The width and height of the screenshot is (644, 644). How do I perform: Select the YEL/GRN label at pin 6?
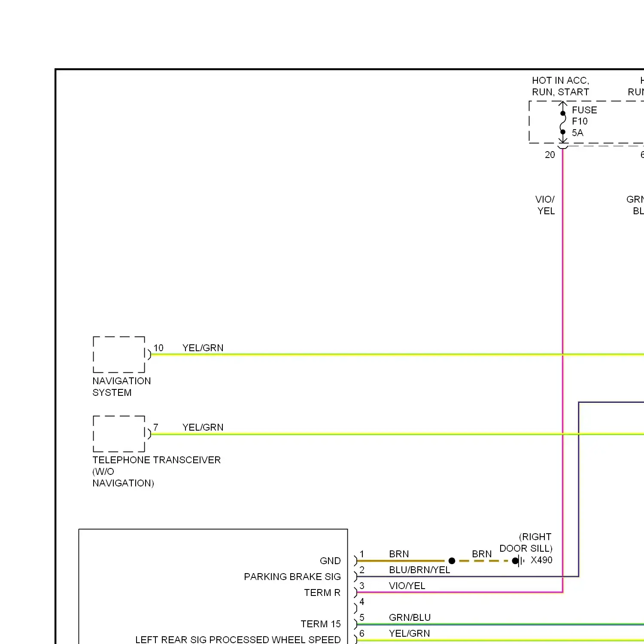pyautogui.click(x=409, y=633)
